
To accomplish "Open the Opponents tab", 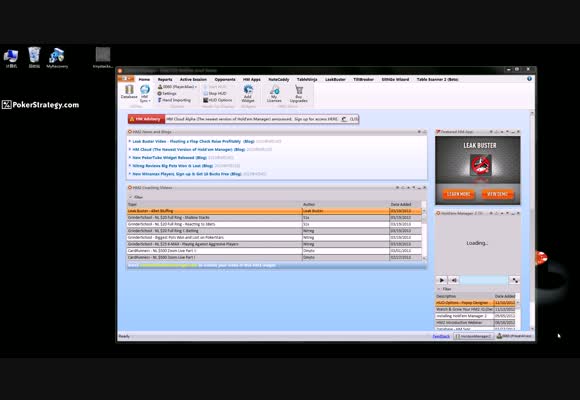I will pyautogui.click(x=225, y=80).
